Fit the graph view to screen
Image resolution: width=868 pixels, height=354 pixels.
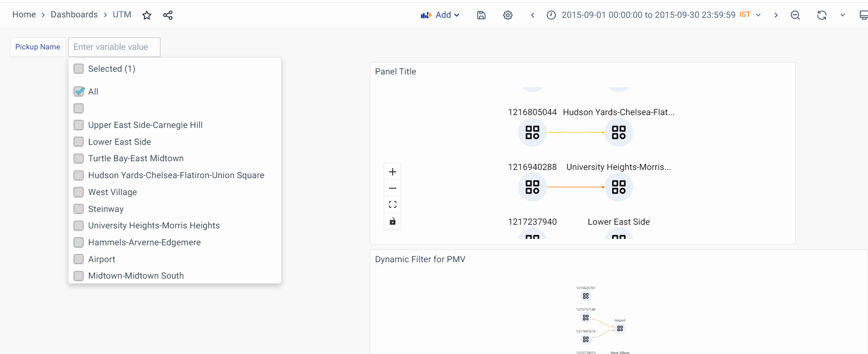[x=393, y=205]
